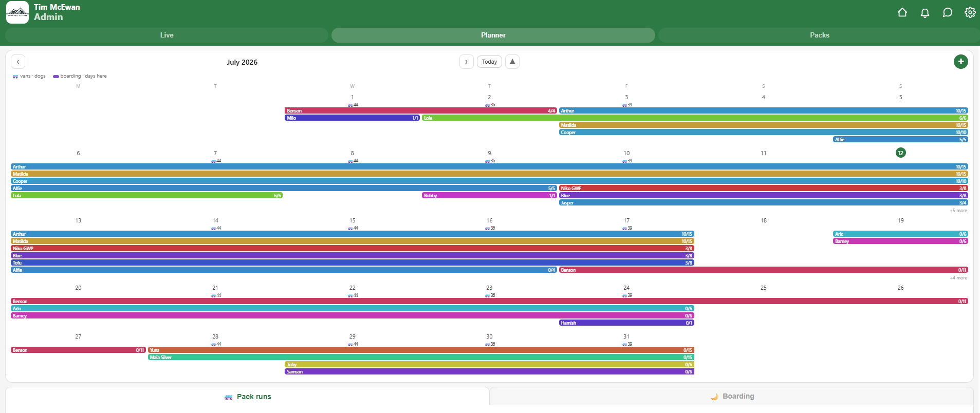Select date 25 in the calendar

(x=763, y=288)
